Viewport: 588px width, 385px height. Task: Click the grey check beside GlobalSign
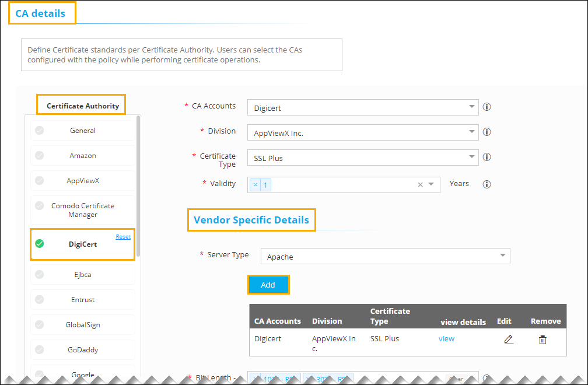tap(40, 325)
